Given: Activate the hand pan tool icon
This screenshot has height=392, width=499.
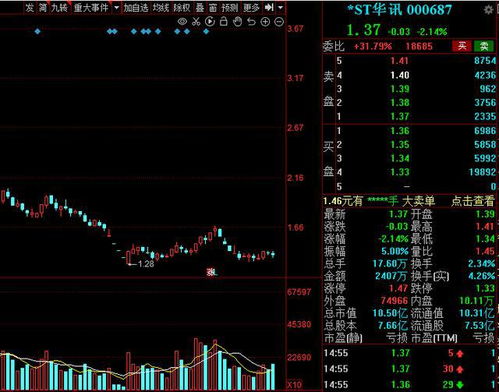Looking at the screenshot, I should [x=237, y=22].
